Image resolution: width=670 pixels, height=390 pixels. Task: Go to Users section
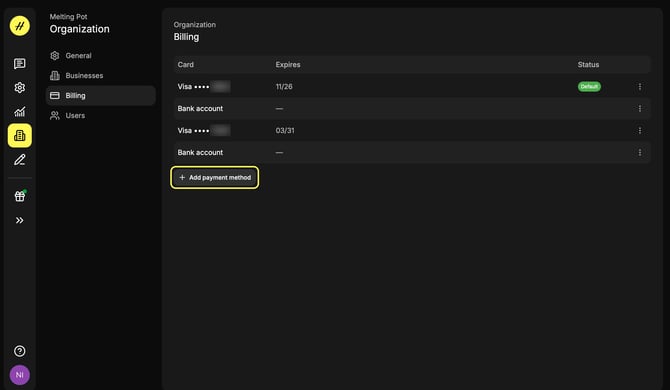point(100,115)
